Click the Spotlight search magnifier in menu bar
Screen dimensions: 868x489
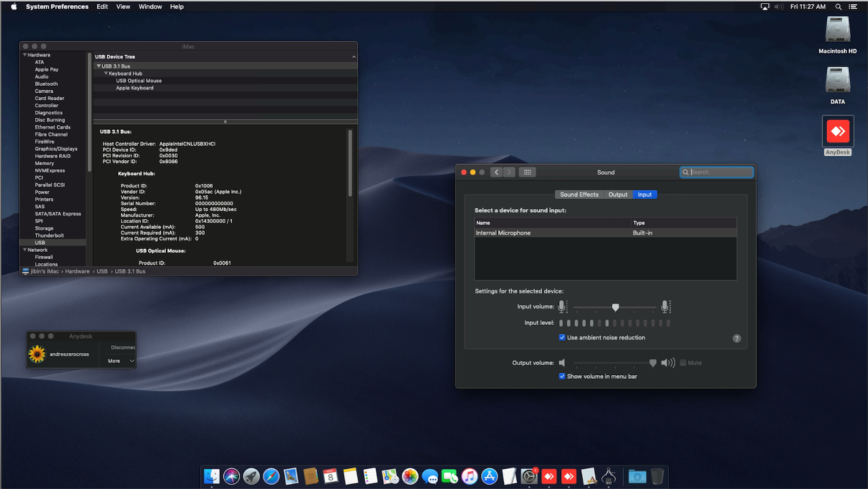pyautogui.click(x=839, y=6)
